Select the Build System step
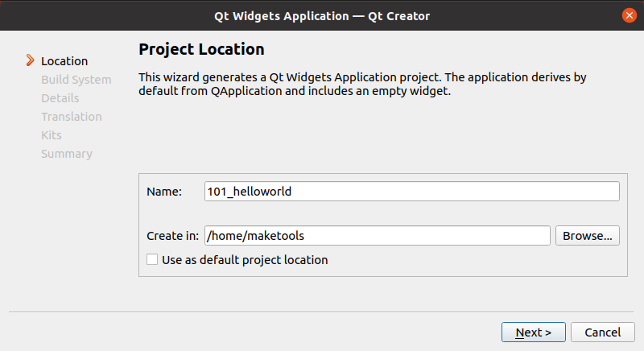Viewport: 644px width, 351px height. click(76, 80)
